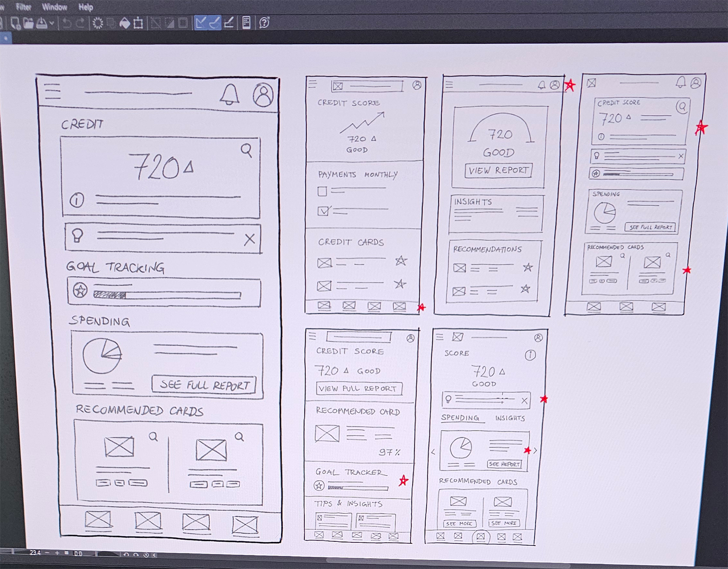Click the left chevron in the bottom status bar
This screenshot has height=569, width=728.
pyautogui.click(x=154, y=554)
